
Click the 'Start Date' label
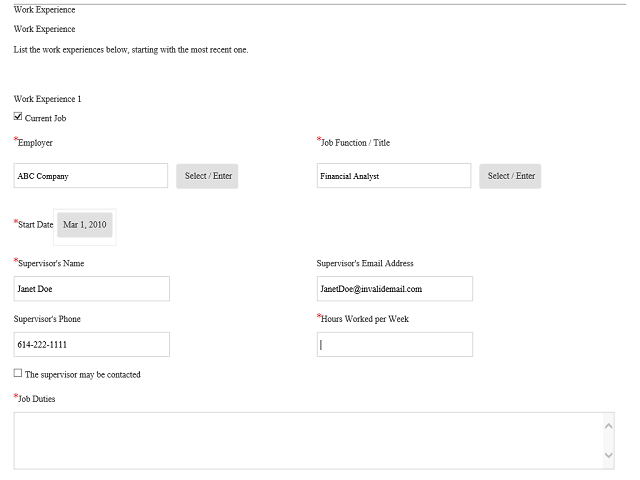tap(36, 224)
